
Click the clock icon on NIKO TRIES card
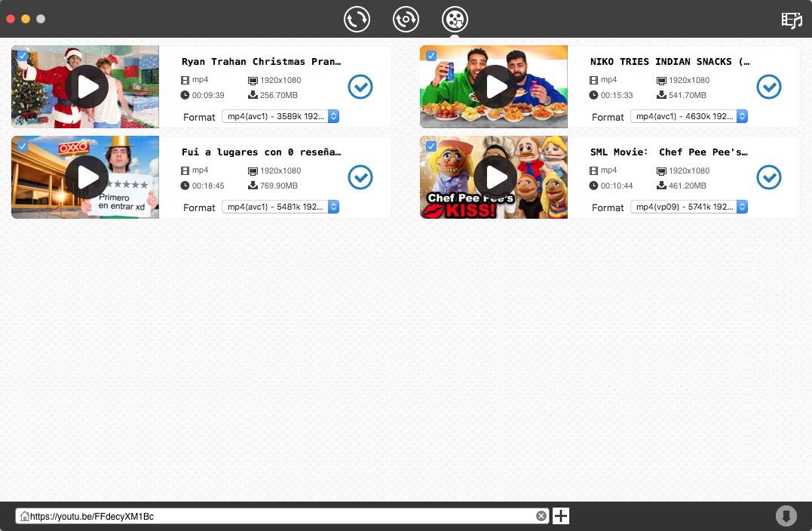pos(593,95)
